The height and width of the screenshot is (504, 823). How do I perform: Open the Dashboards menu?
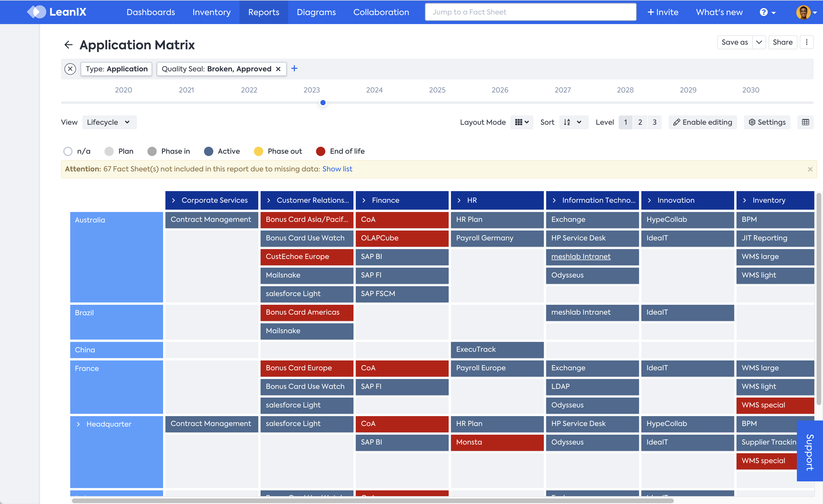(x=151, y=12)
